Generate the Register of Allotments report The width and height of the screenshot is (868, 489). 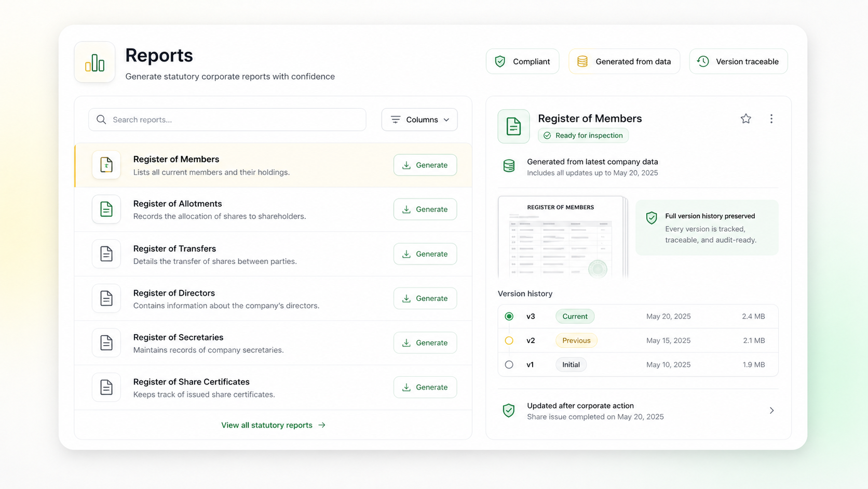click(425, 209)
